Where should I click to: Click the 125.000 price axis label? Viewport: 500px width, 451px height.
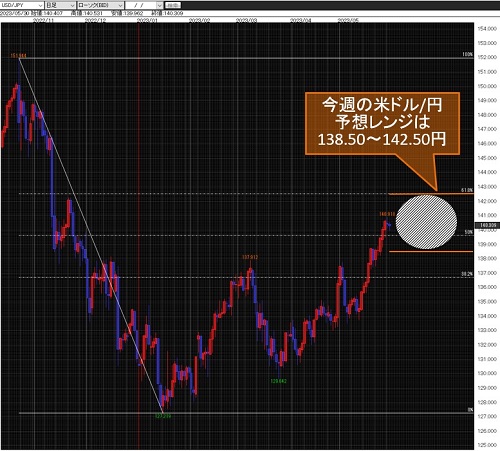pyautogui.click(x=487, y=445)
